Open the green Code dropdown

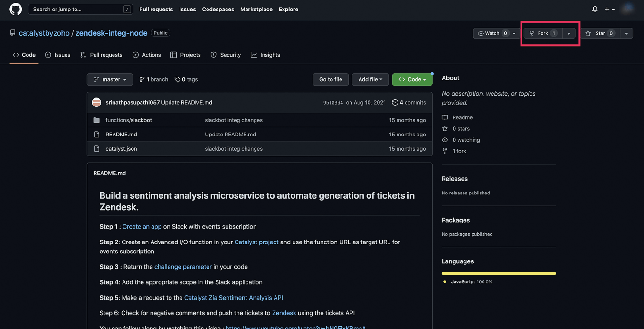pos(412,79)
